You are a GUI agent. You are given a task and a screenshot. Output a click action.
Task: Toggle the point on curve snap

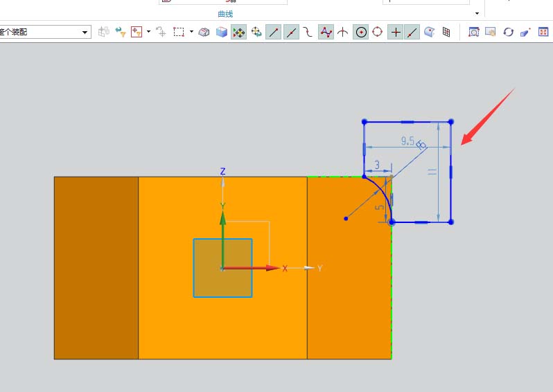(412, 32)
